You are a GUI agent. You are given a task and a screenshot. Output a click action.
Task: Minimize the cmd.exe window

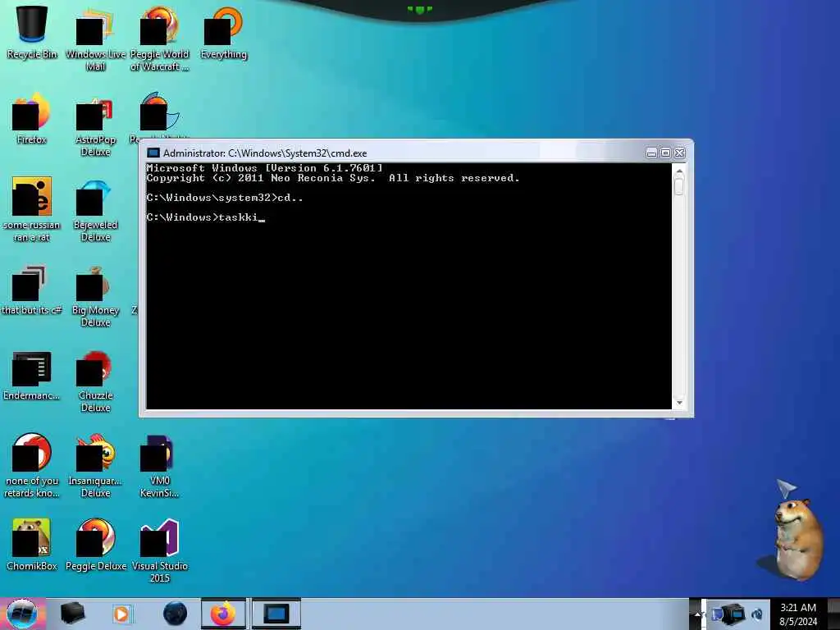[x=651, y=153]
